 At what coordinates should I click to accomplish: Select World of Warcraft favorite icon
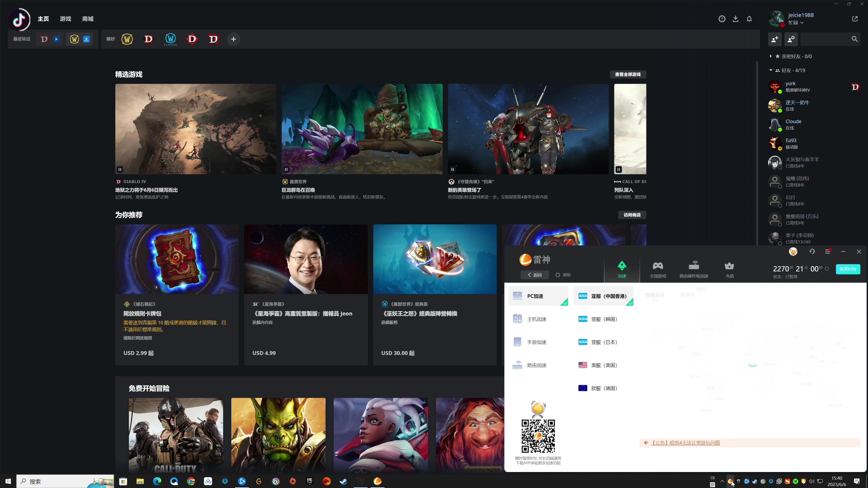click(127, 39)
